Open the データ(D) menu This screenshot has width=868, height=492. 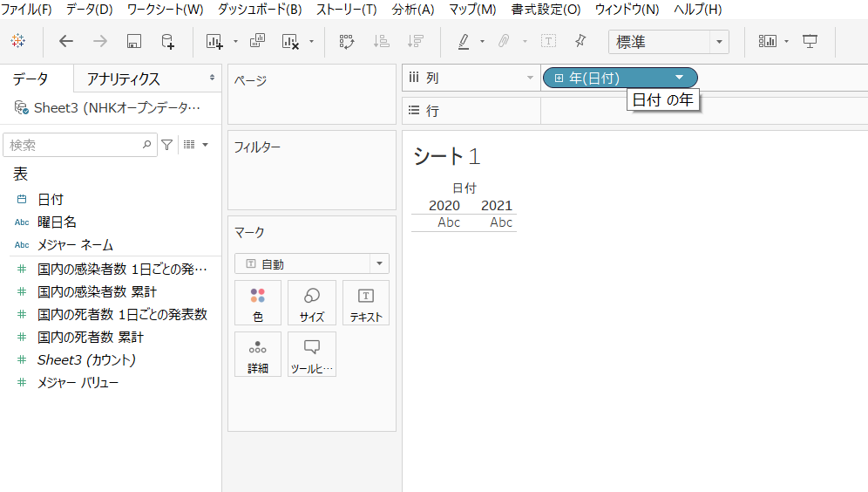(x=89, y=10)
